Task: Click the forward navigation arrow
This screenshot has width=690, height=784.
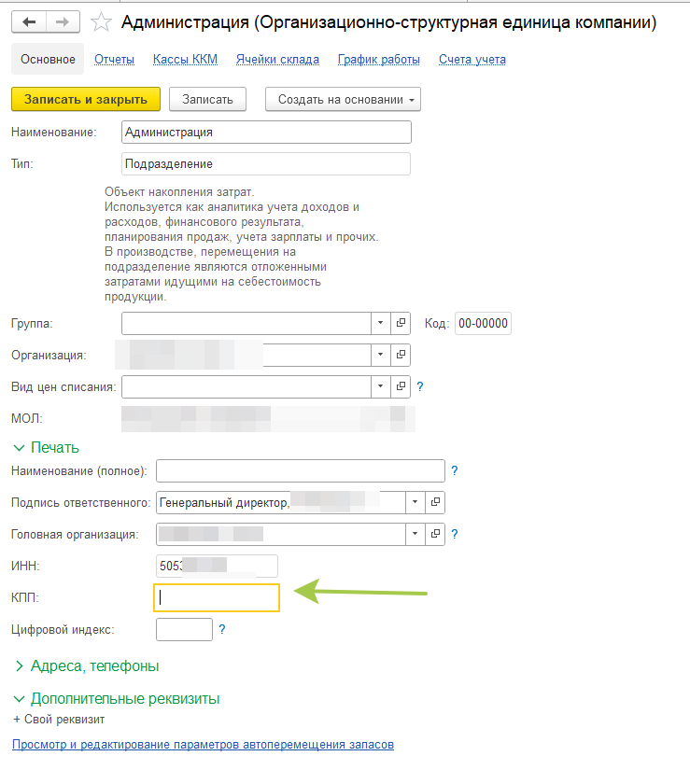Action: pos(63,21)
